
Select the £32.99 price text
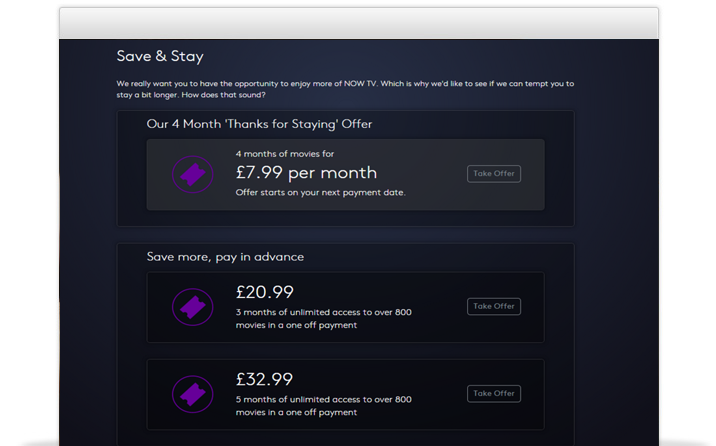(265, 379)
